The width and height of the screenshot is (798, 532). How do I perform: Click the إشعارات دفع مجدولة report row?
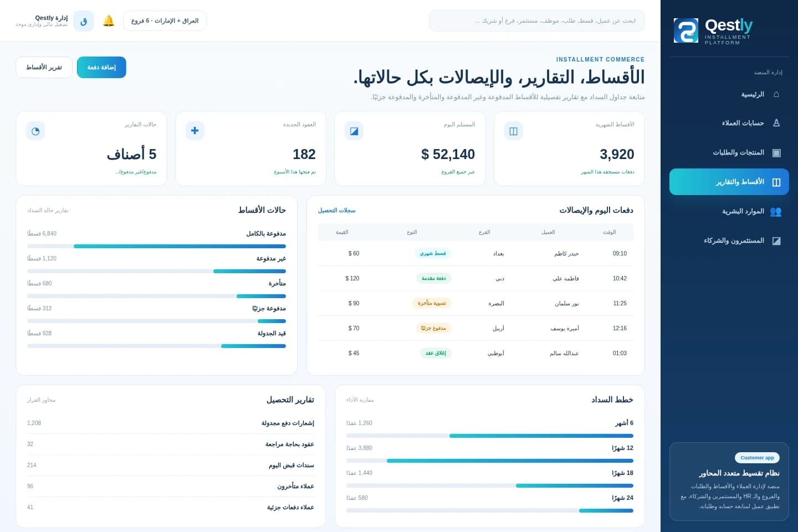pyautogui.click(x=171, y=423)
